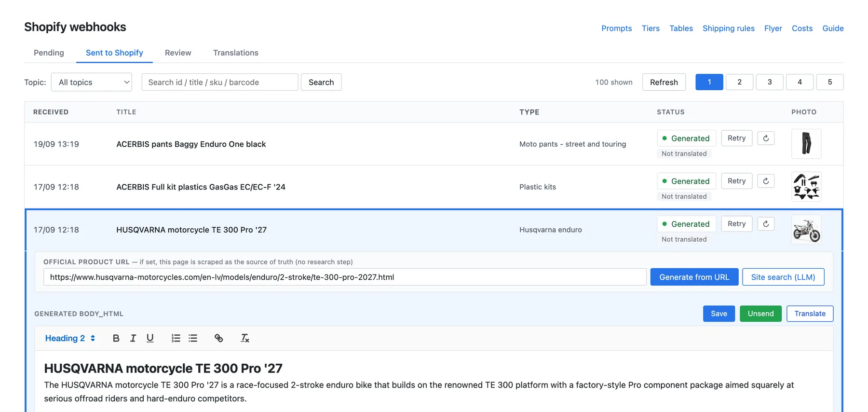Open the Tiers link
868x412 pixels.
coord(651,28)
